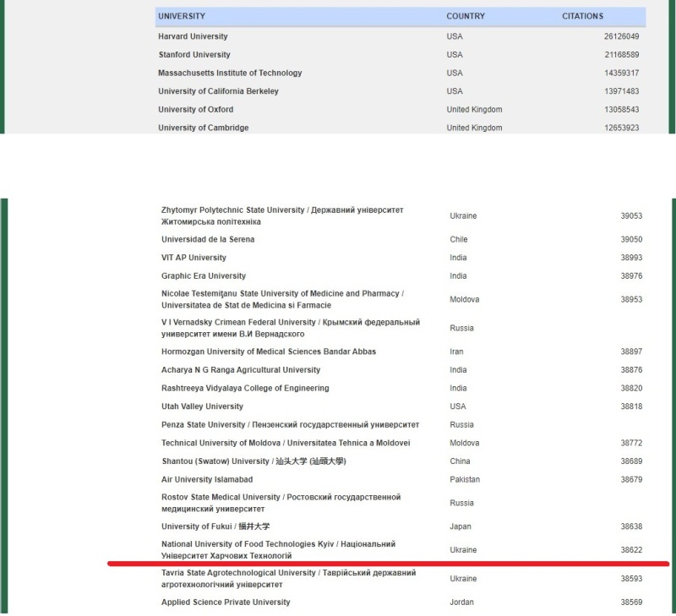Click Berkeley citation count 13971483

click(621, 91)
